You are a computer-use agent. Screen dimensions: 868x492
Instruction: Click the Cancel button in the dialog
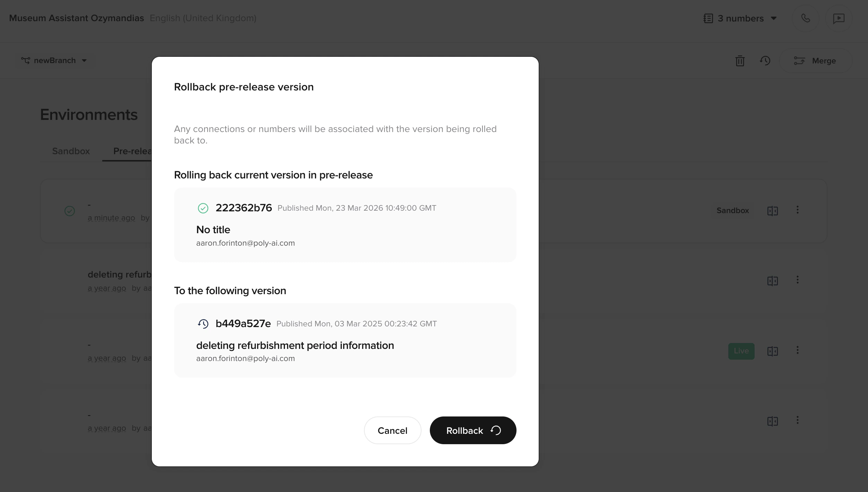coord(392,430)
